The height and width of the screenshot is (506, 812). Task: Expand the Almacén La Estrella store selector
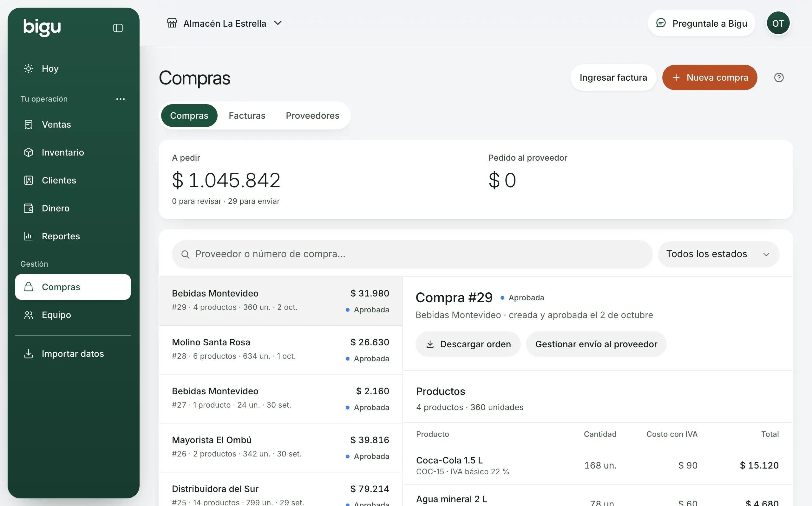tap(224, 23)
